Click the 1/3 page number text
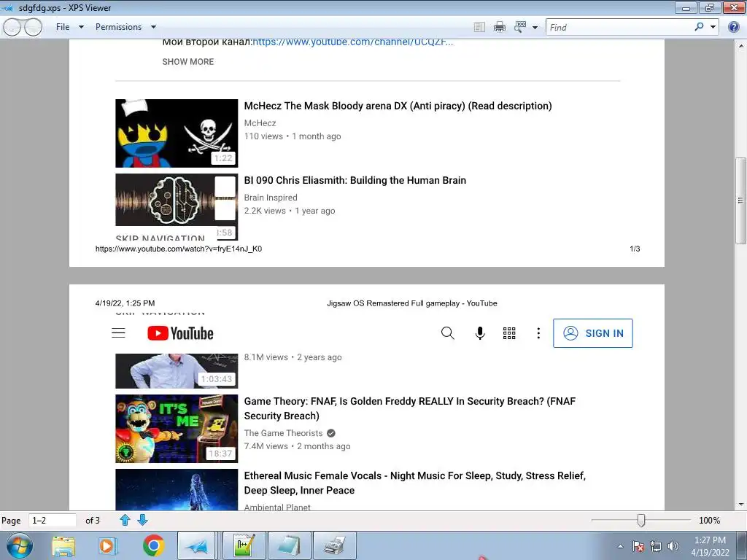 (635, 249)
